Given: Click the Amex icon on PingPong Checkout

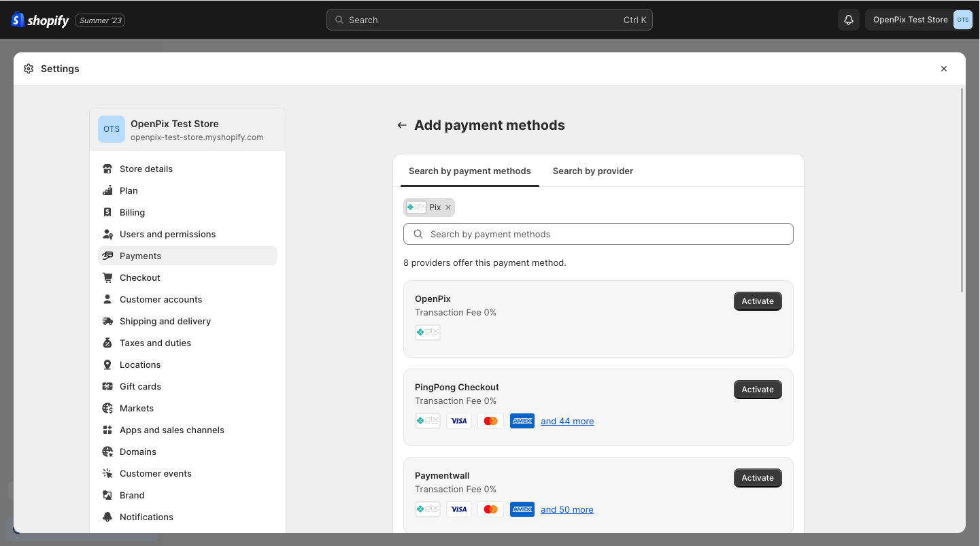Looking at the screenshot, I should point(522,420).
